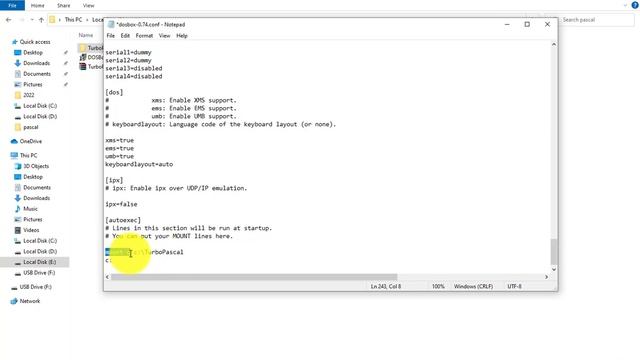Image resolution: width=640 pixels, height=360 pixels.
Task: Click the ipx=false line
Action: tap(121, 204)
